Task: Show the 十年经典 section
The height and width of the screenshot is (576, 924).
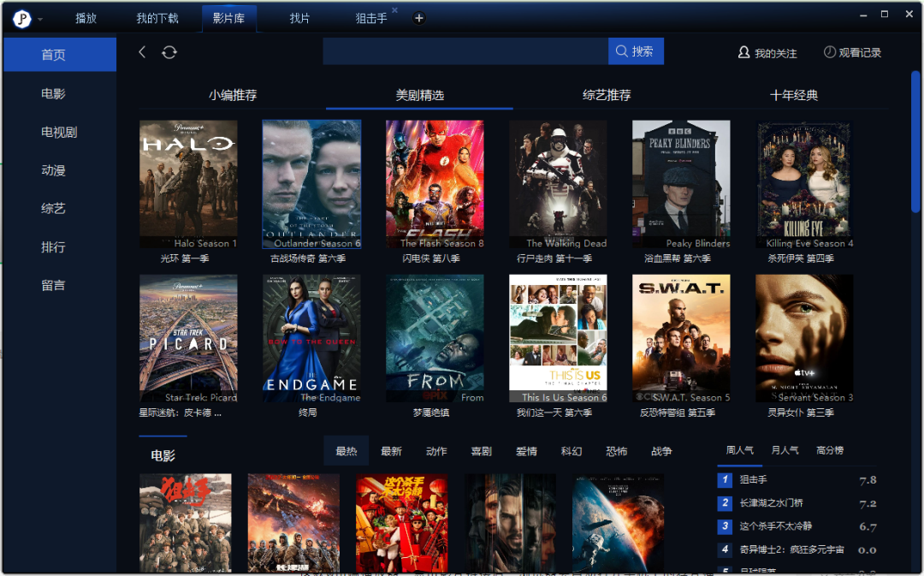Action: coord(794,95)
